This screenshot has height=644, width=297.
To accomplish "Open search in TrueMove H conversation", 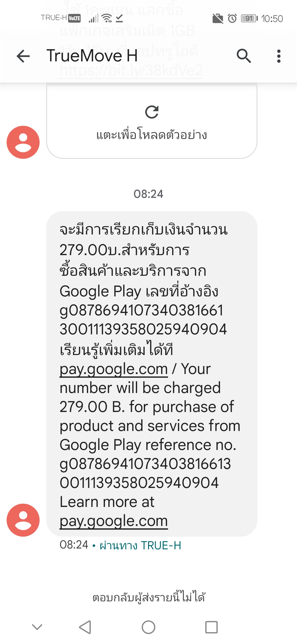I will tap(244, 56).
